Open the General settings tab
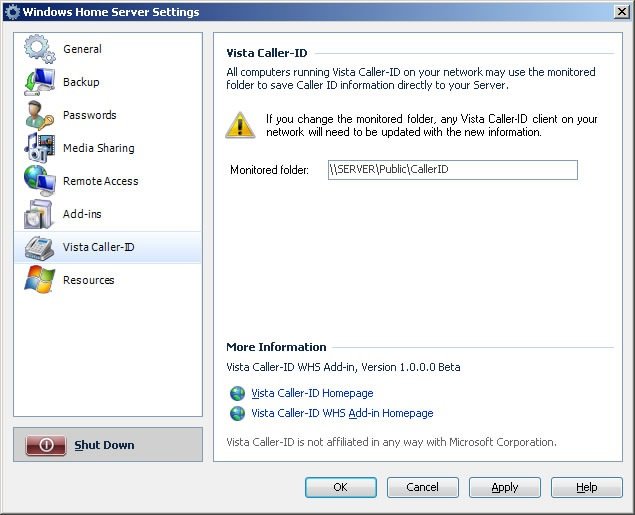The width and height of the screenshot is (635, 515). coord(83,49)
